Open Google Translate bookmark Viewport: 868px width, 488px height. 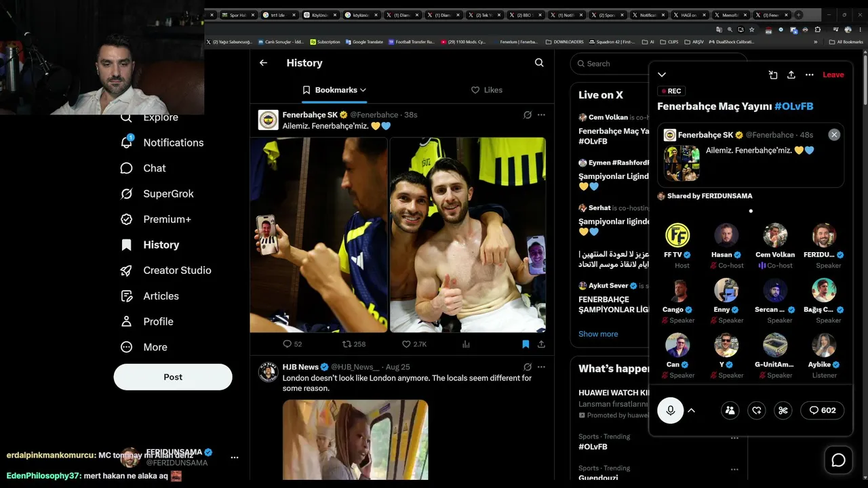click(364, 42)
